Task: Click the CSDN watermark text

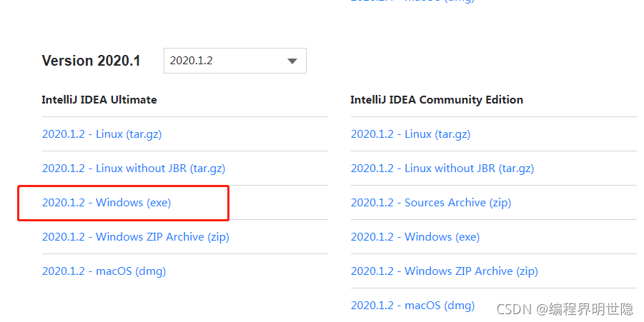Action: click(x=565, y=309)
